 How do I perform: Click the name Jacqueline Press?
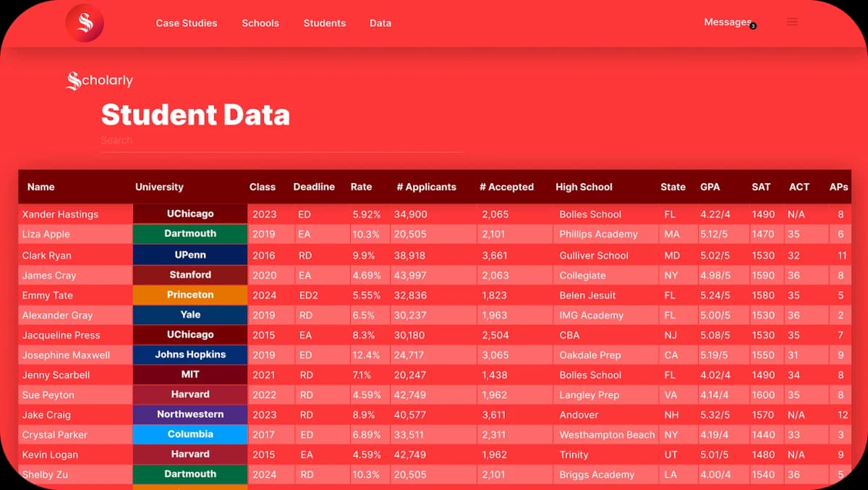point(61,335)
